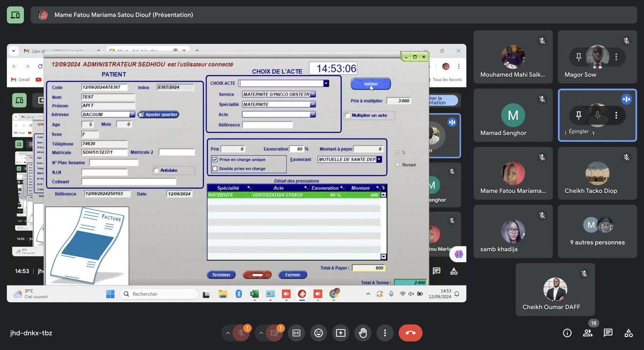Screen dimensions: 644x350
Task: Click the Prix à multiplier field showing 3 000
Action: [399, 101]
